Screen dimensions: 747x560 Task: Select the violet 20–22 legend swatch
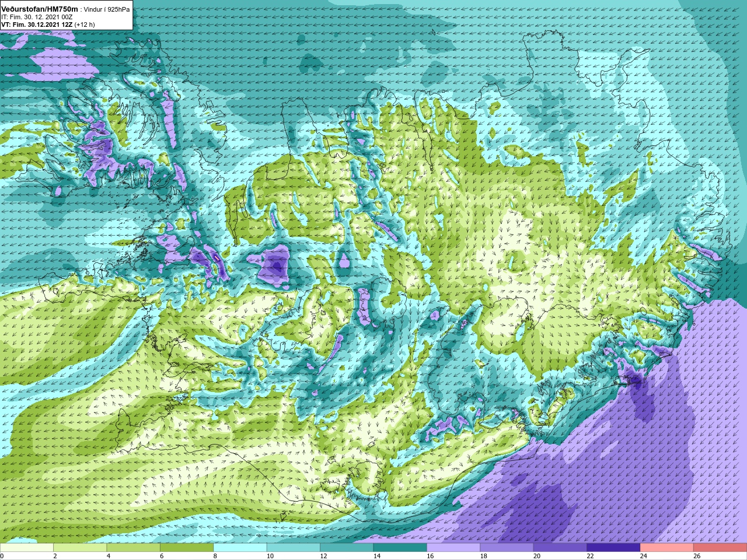(x=560, y=548)
